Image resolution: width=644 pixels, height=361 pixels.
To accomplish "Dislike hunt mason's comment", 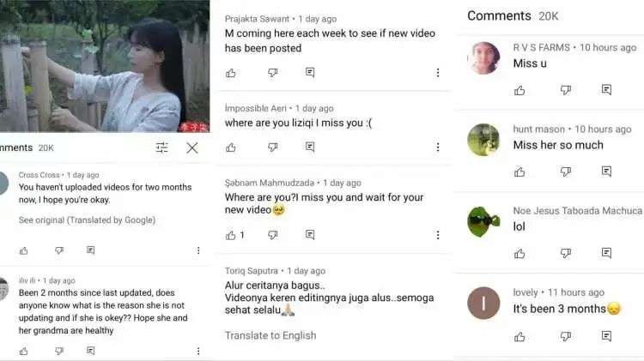I will tap(566, 171).
